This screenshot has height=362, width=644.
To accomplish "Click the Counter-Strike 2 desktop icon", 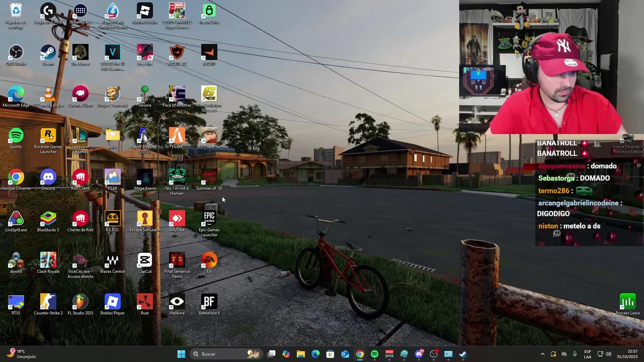I will click(x=48, y=305).
